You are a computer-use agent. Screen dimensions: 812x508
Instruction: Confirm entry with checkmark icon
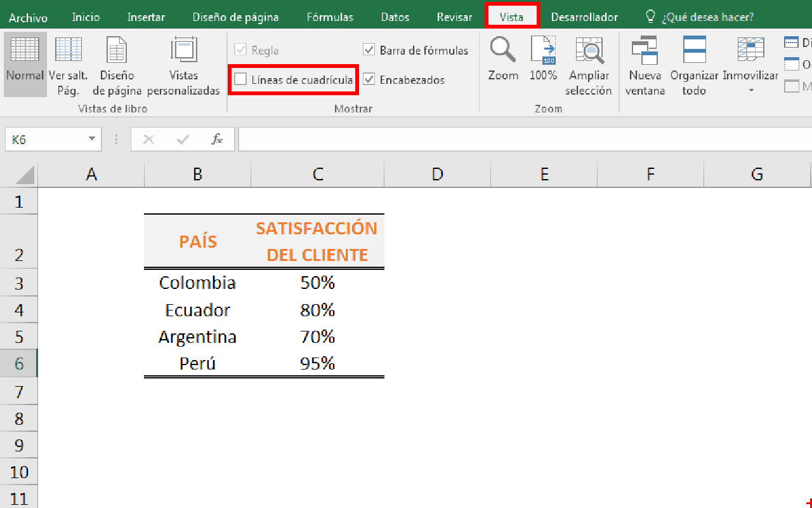(183, 140)
